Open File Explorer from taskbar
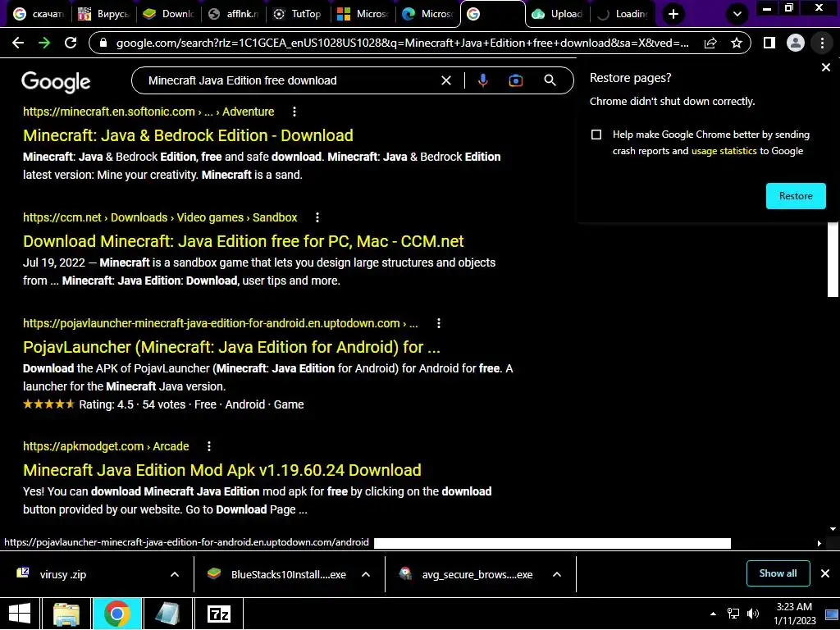The width and height of the screenshot is (840, 630). tap(66, 614)
